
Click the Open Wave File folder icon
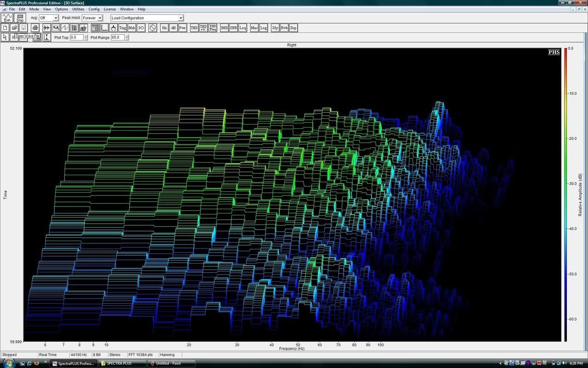coord(14,28)
